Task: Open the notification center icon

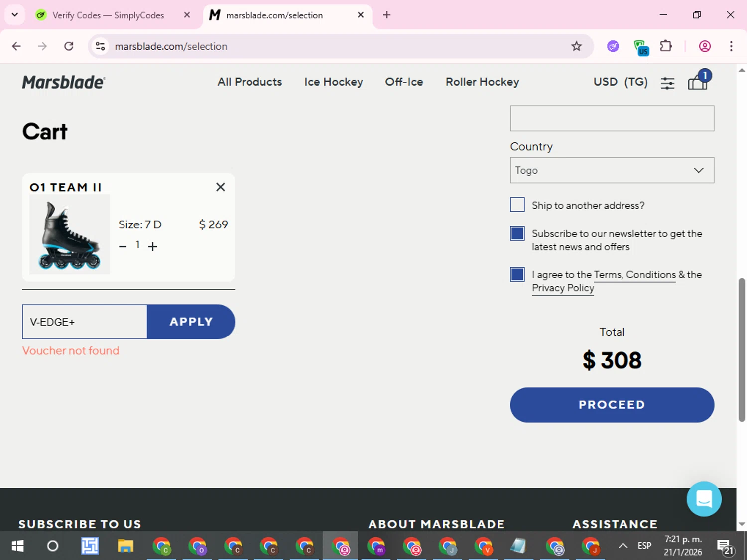Action: [726, 547]
